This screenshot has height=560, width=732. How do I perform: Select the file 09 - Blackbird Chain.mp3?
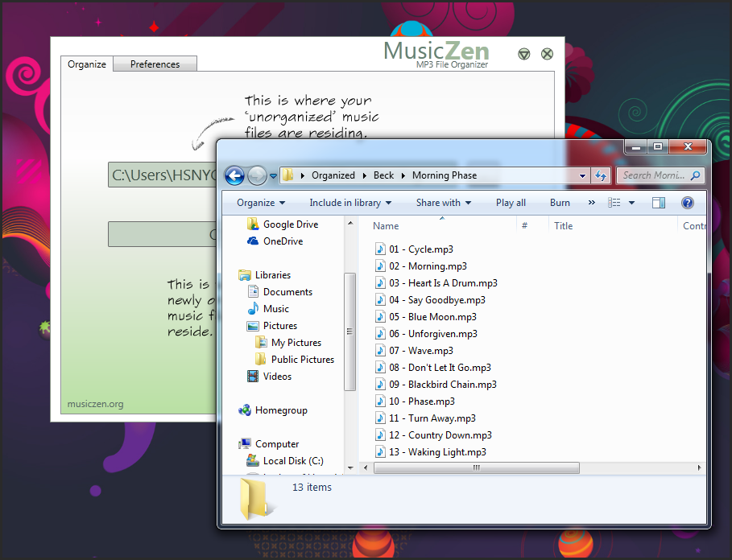pyautogui.click(x=436, y=385)
